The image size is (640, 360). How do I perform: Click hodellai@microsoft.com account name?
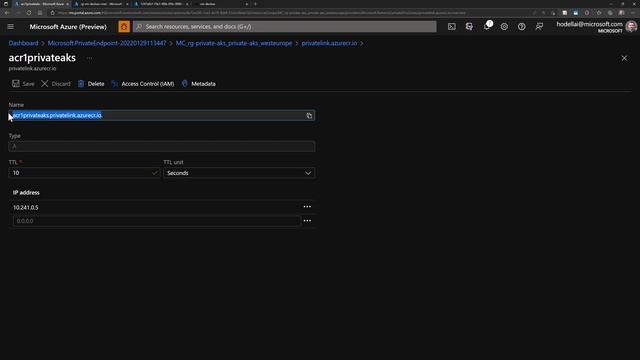[x=589, y=24]
